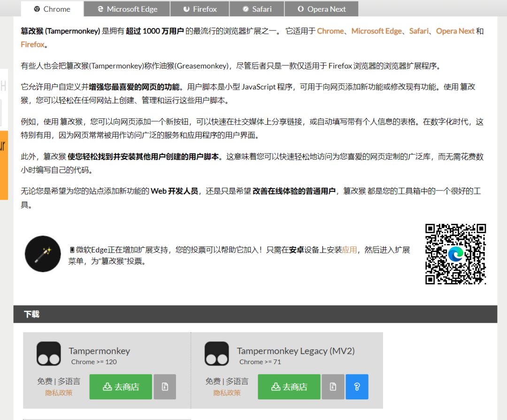
Task: Open 隐私政策 link under Tampermonkey Legacy
Action: (x=227, y=393)
